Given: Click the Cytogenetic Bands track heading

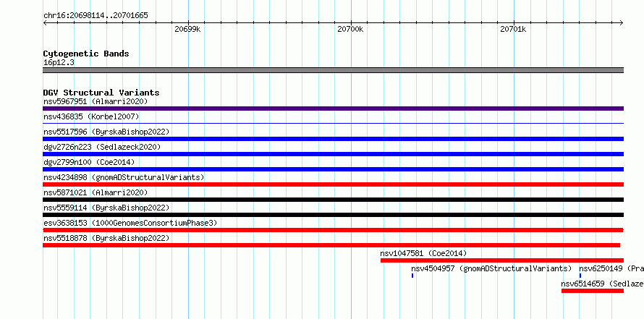Looking at the screenshot, I should (x=86, y=54).
